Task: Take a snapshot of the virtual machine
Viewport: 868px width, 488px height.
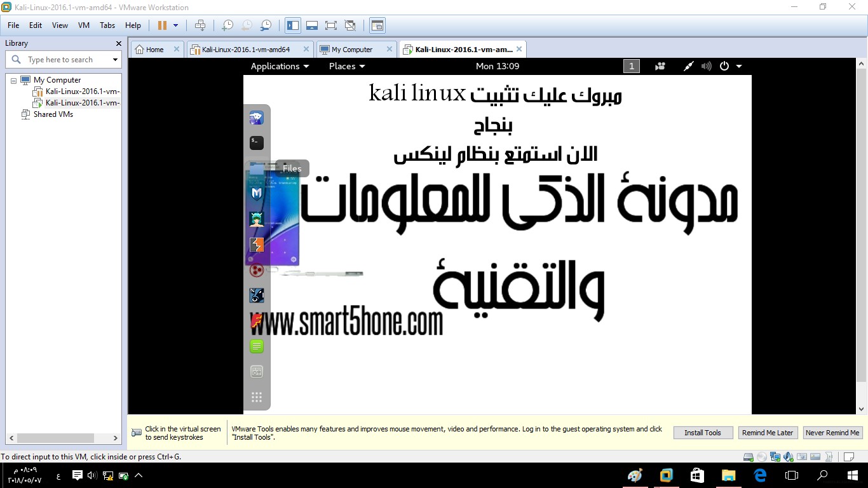Action: tap(227, 25)
